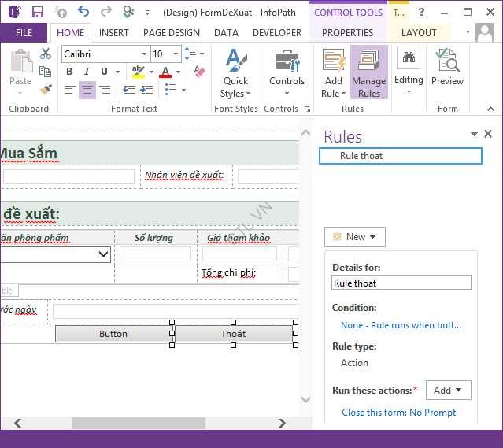Image resolution: width=503 pixels, height=448 pixels.
Task: Click the Save icon in quick access toolbar
Action: tap(38, 12)
